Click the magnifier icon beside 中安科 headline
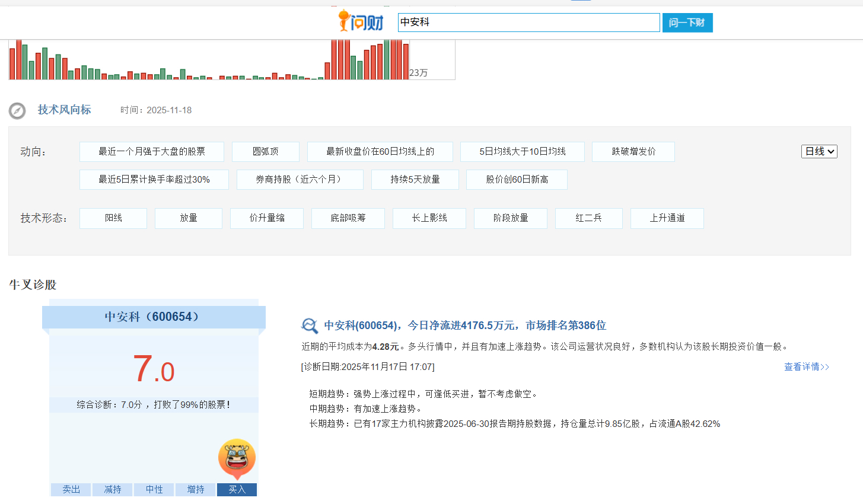The width and height of the screenshot is (863, 504). pyautogui.click(x=310, y=326)
